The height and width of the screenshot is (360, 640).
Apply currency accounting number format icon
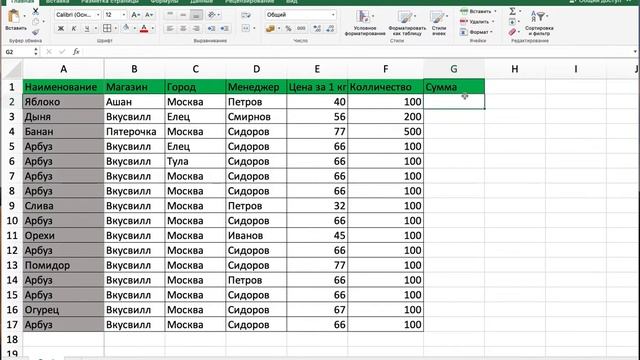point(270,28)
